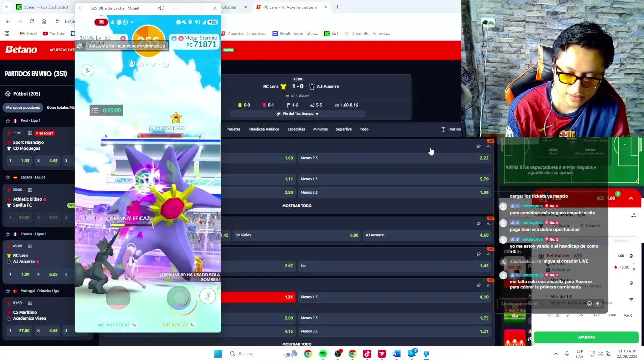This screenshot has width=644, height=362.
Task: Collapse the market with Sin Goles
Action: 488,223
